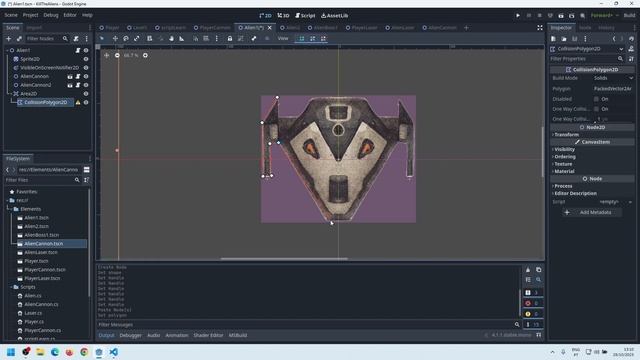Click the Create new resource inspector icon
Screen dimensions: 640x360
553,38
